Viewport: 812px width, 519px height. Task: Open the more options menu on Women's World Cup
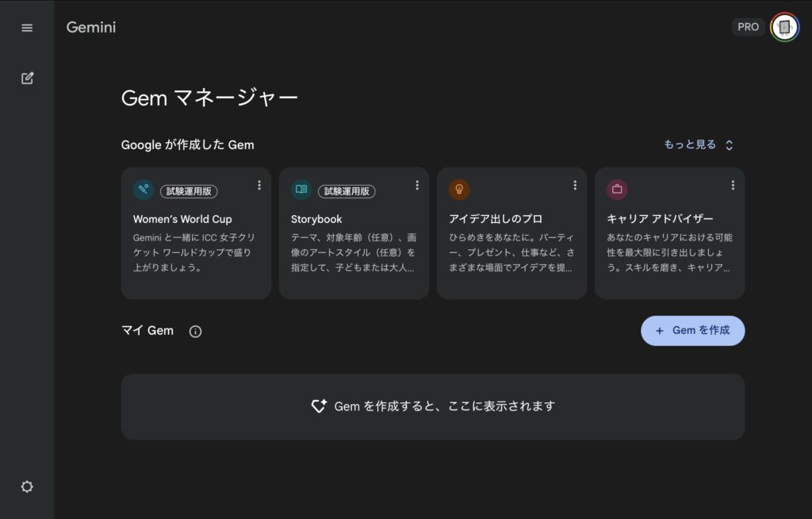pos(259,186)
